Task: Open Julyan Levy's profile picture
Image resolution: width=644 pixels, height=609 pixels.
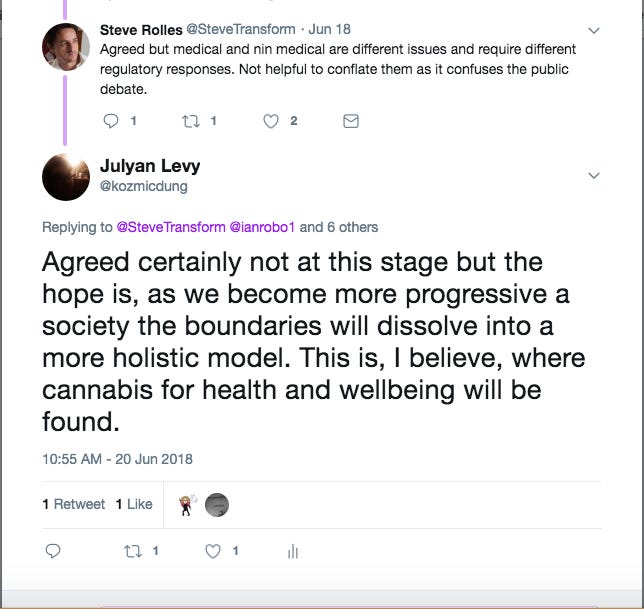Action: click(x=66, y=177)
